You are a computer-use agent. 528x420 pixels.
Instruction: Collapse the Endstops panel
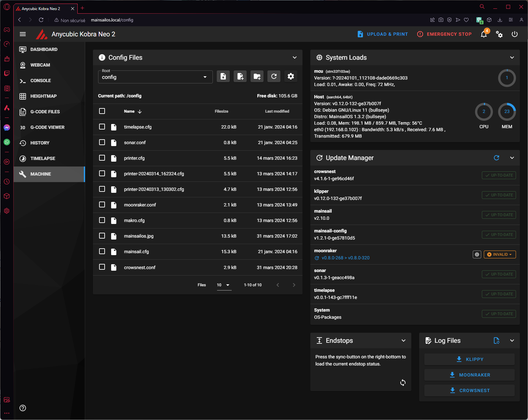404,340
